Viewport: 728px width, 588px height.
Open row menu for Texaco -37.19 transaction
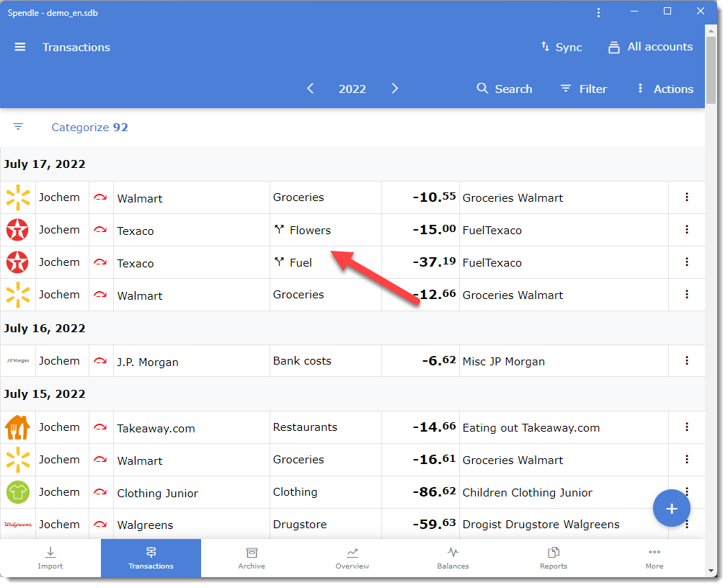tap(687, 262)
